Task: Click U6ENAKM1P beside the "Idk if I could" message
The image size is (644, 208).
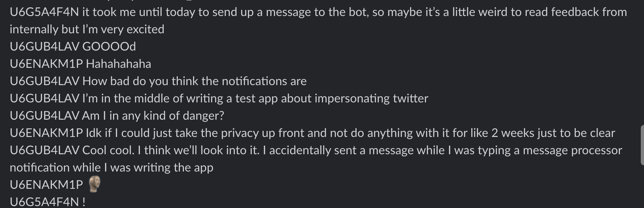Action: 46,133
